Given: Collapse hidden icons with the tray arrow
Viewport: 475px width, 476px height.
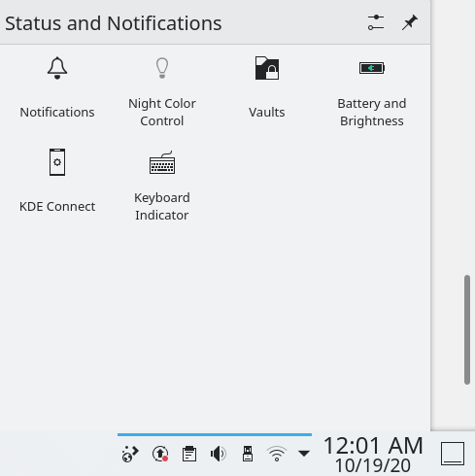Looking at the screenshot, I should (304, 454).
